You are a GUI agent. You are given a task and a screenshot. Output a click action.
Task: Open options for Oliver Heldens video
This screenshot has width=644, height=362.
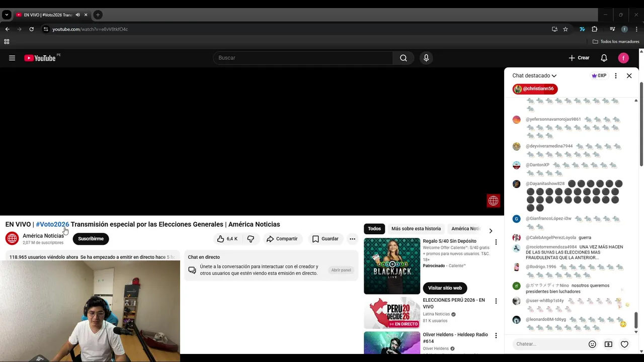point(496,336)
